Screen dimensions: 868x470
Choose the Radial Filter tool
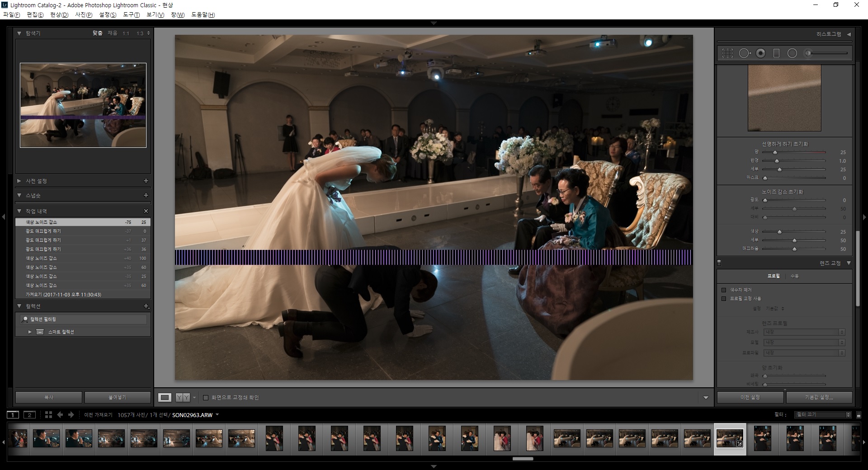point(792,53)
